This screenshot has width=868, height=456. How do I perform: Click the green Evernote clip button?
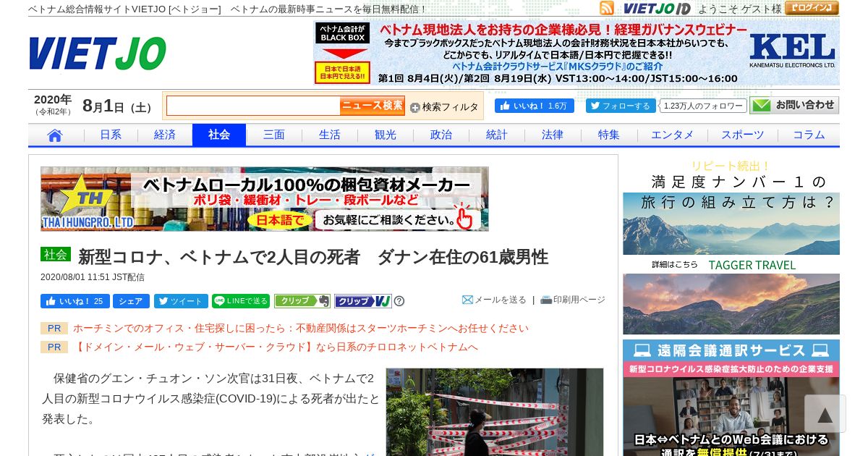pyautogui.click(x=302, y=301)
